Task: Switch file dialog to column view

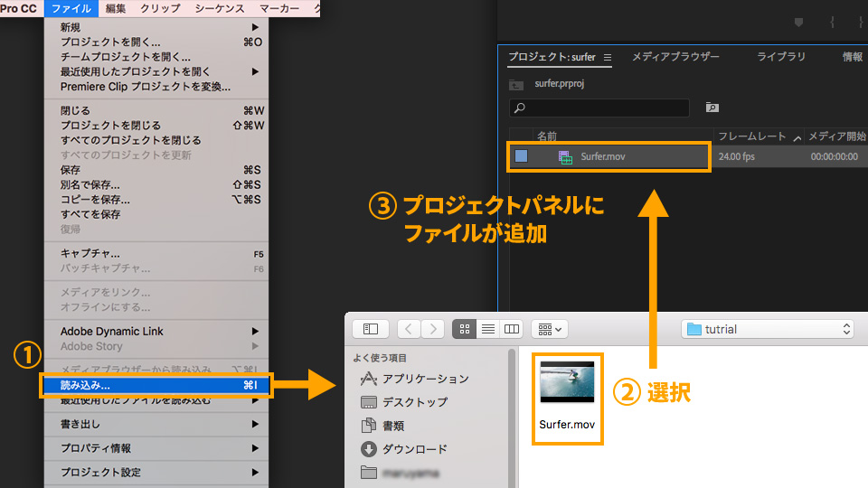Action: 512,329
